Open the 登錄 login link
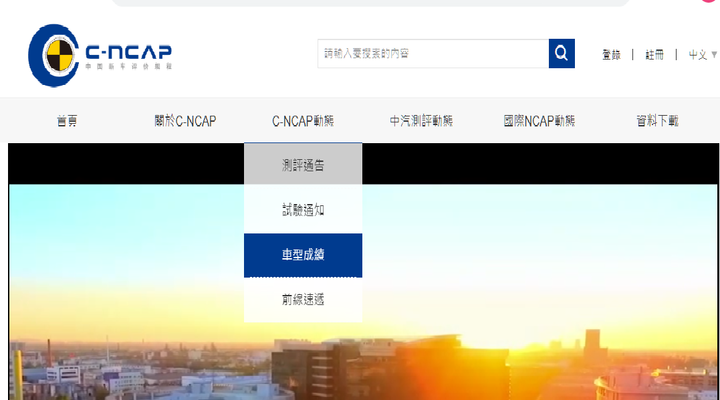Viewport: 720px width, 400px height. 611,55
